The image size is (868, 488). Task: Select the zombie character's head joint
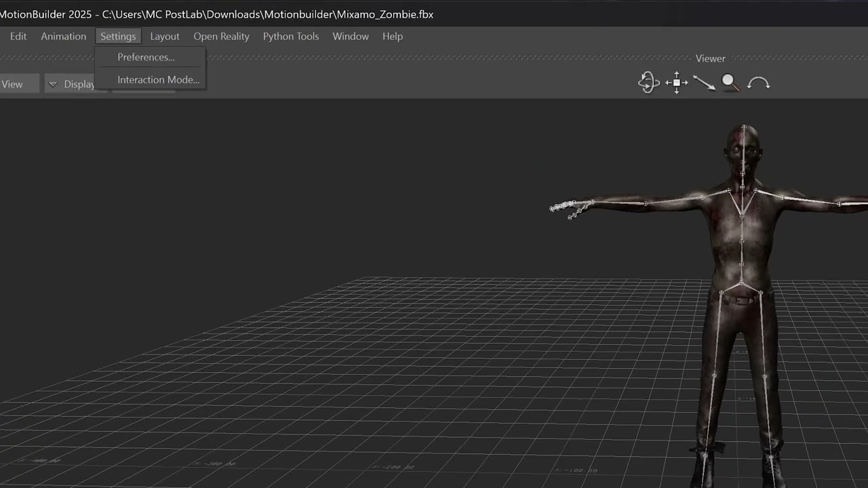click(x=744, y=127)
